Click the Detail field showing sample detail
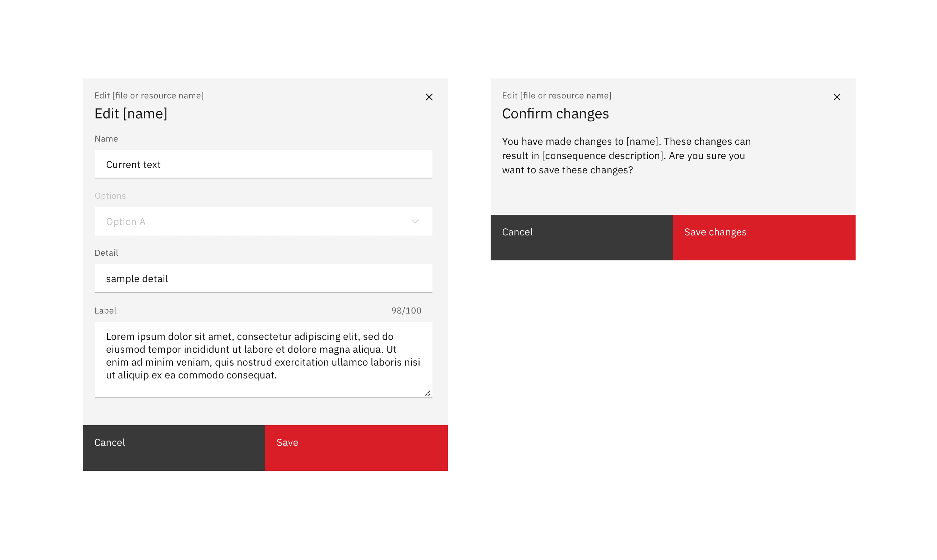This screenshot has width=937, height=560. (263, 279)
